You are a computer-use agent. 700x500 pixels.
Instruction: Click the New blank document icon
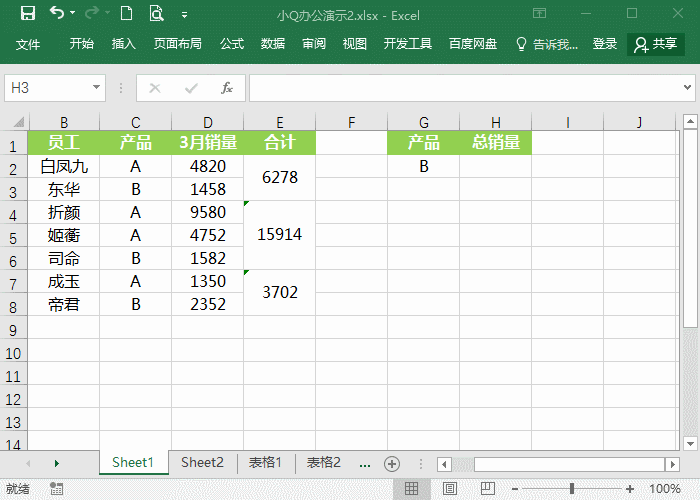point(126,13)
